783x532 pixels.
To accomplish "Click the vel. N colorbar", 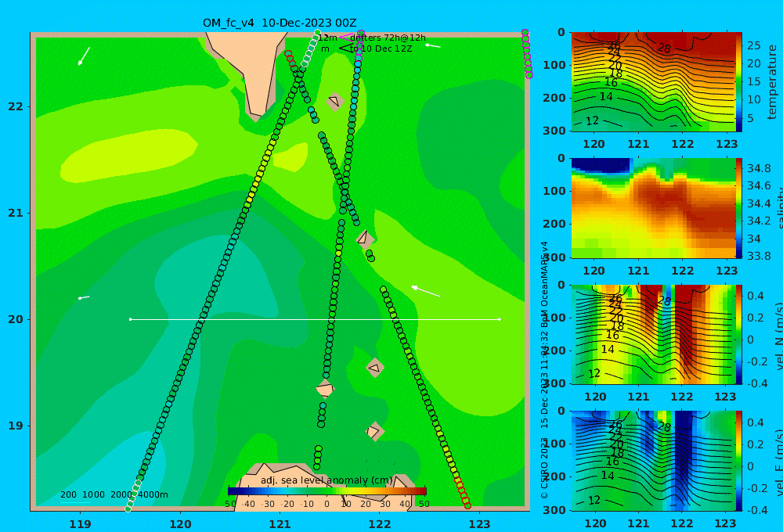I will coord(739,334).
